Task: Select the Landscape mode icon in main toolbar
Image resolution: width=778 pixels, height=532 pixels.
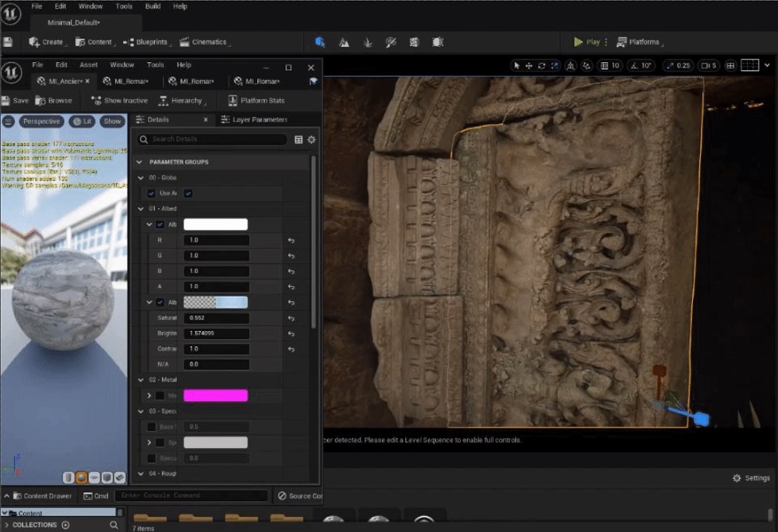Action: pyautogui.click(x=344, y=42)
